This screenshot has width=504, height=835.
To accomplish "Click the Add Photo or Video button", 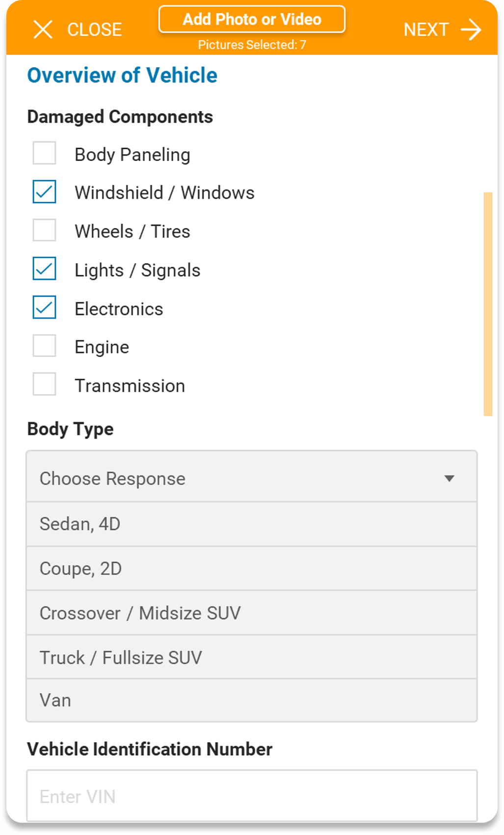I will click(252, 20).
